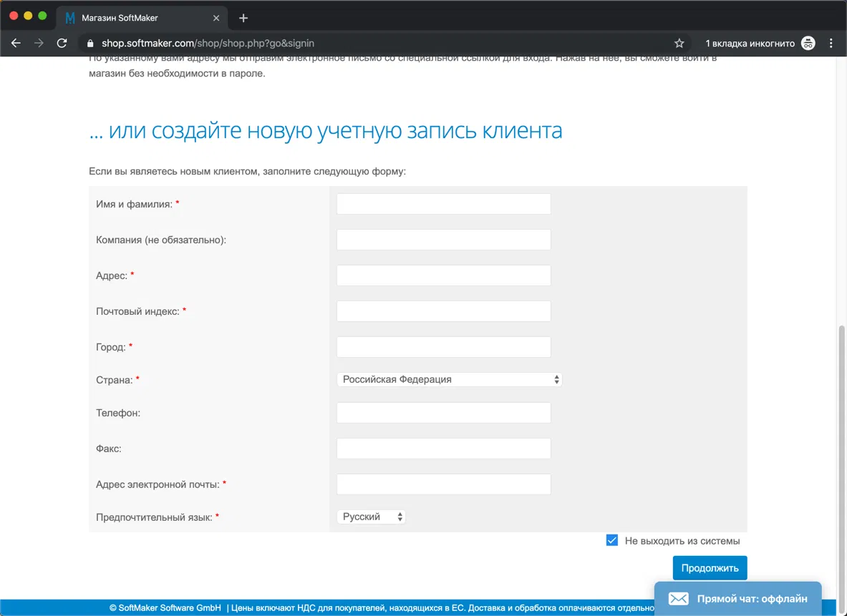This screenshot has height=616, width=847.
Task: Open the 'Страна' country dropdown
Action: pos(449,379)
